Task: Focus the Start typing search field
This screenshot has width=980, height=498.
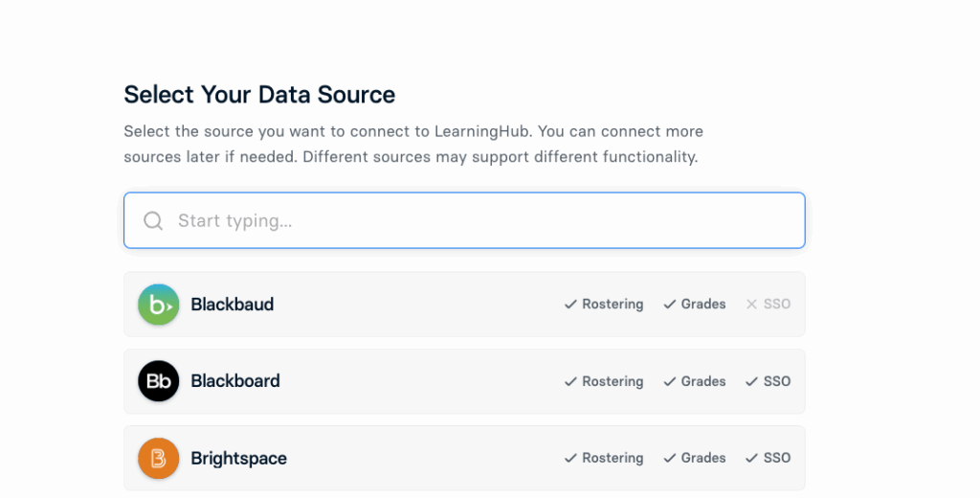Action: tap(464, 220)
